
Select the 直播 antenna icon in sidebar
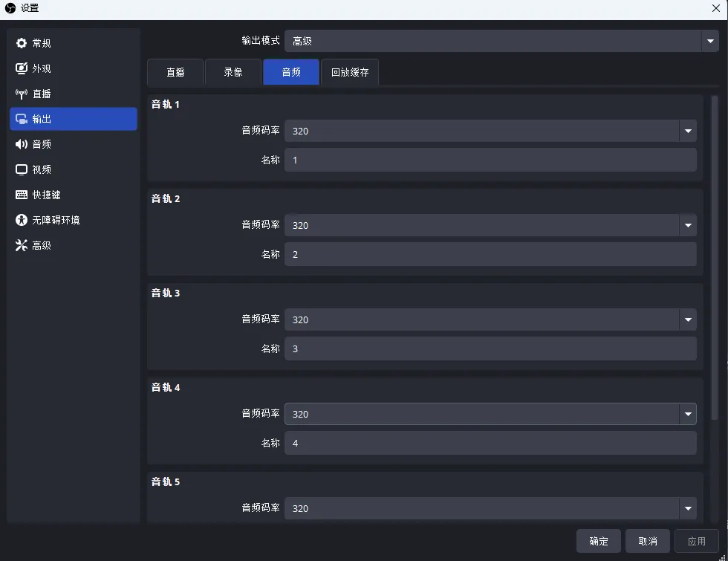click(x=22, y=94)
